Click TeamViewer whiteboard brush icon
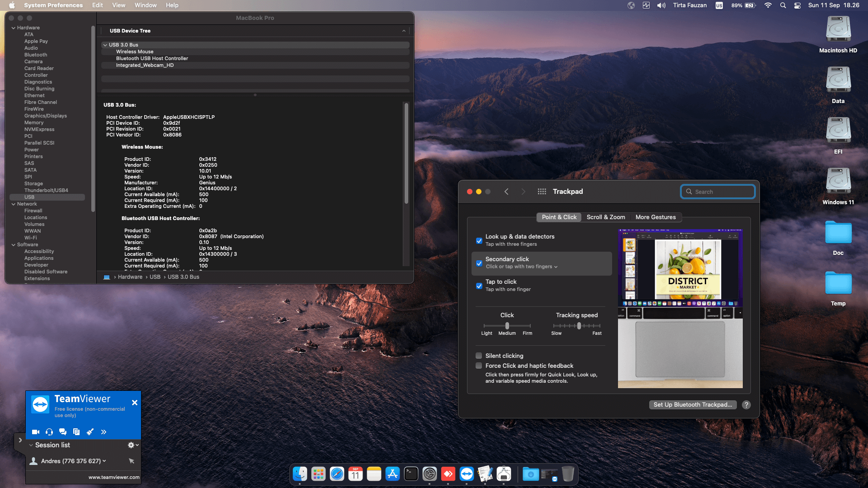The width and height of the screenshot is (868, 488). point(90,432)
